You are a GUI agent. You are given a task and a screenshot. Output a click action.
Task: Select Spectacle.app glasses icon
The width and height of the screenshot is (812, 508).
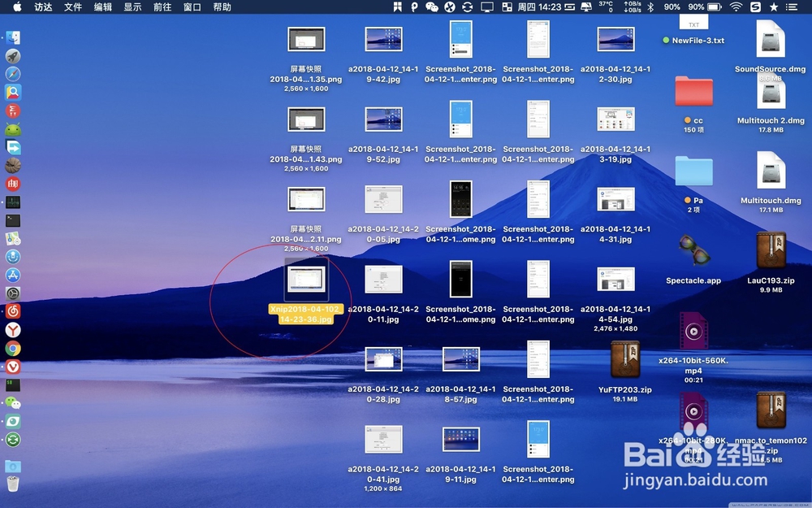(x=694, y=251)
